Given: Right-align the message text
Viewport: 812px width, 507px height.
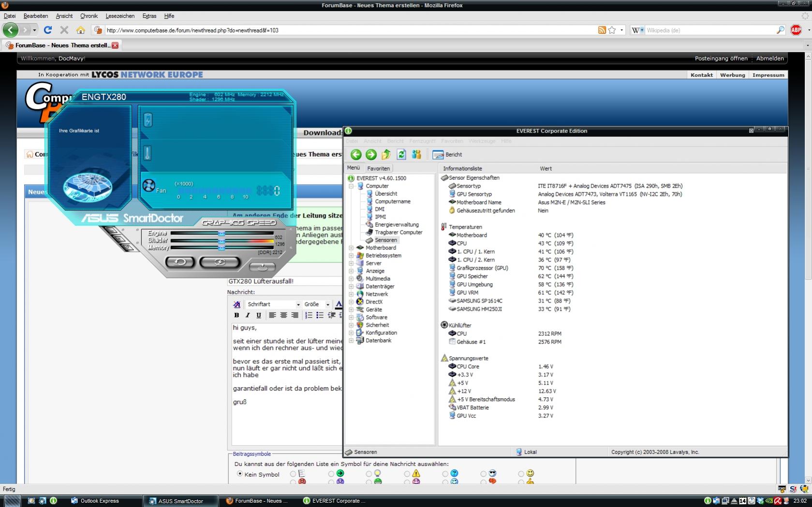Looking at the screenshot, I should pyautogui.click(x=295, y=315).
